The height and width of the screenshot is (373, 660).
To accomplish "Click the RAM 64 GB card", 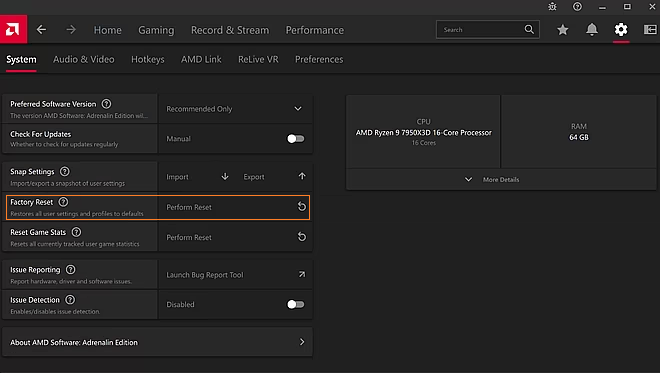I will (x=579, y=132).
